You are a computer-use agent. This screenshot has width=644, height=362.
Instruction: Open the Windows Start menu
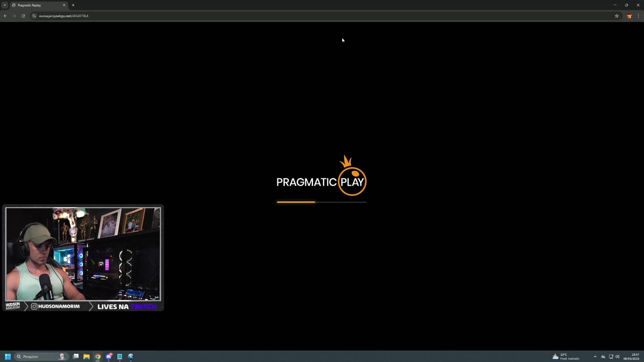click(8, 356)
